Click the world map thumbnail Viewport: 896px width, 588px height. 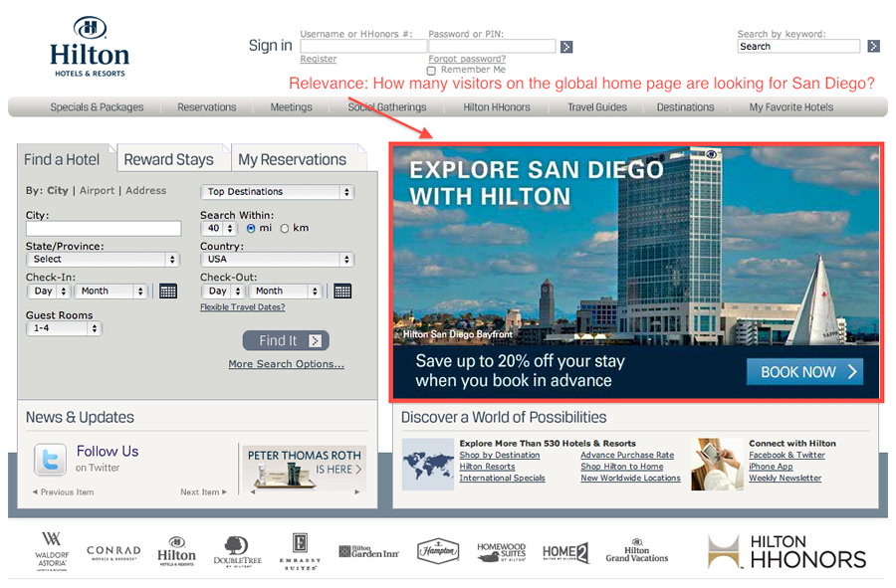coord(428,465)
